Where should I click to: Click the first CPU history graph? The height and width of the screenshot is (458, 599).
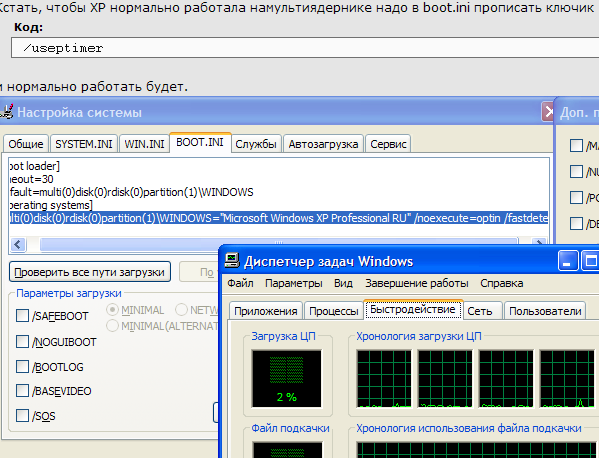click(384, 379)
